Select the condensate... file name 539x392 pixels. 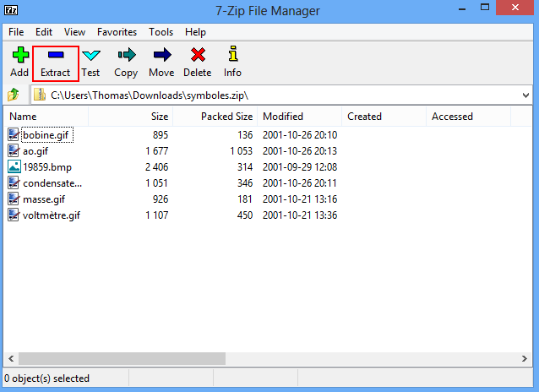(52, 183)
